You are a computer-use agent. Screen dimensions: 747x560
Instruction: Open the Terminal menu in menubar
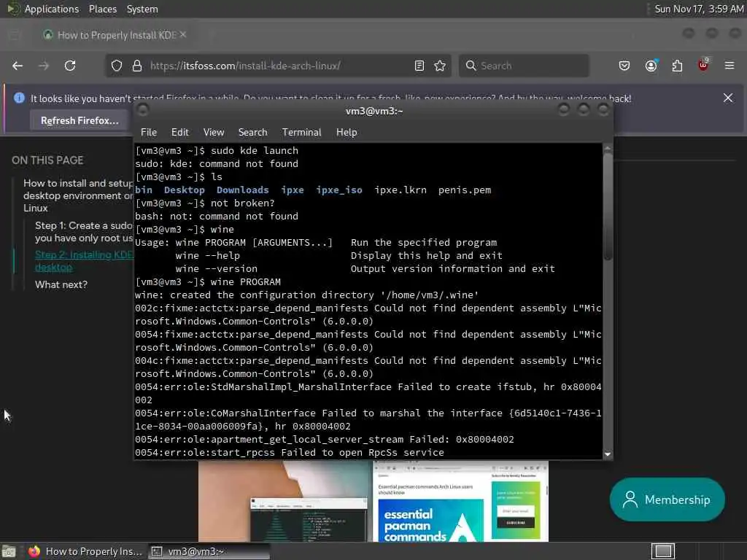pos(301,133)
